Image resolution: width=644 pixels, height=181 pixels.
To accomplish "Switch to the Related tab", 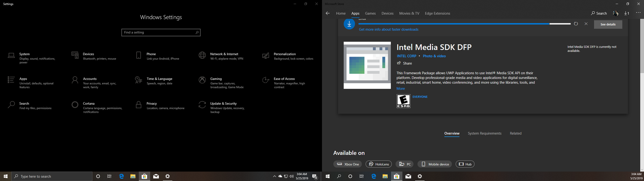I will click(x=516, y=133).
